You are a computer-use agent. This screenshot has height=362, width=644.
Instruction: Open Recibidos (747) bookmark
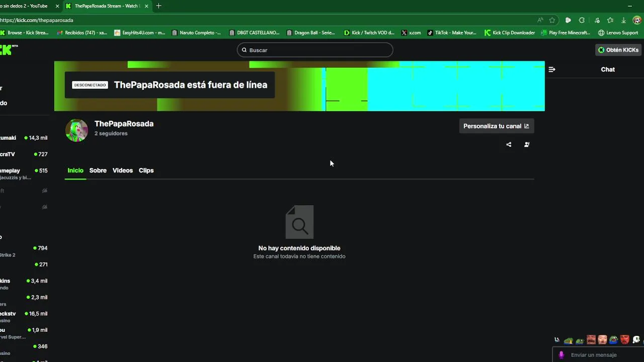click(x=82, y=33)
